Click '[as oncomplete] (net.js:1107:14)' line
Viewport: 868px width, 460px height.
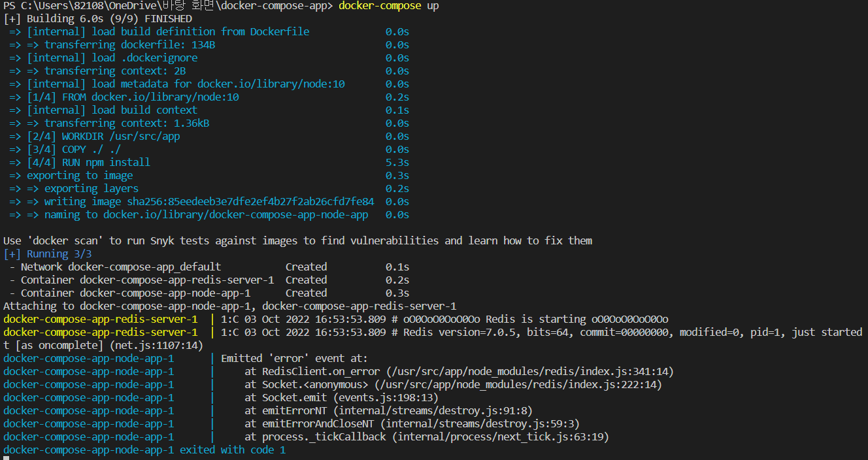point(103,346)
